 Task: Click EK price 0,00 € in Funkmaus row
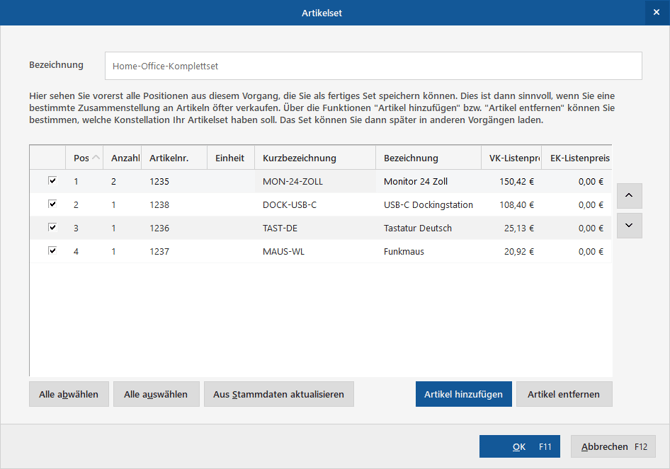[591, 252]
